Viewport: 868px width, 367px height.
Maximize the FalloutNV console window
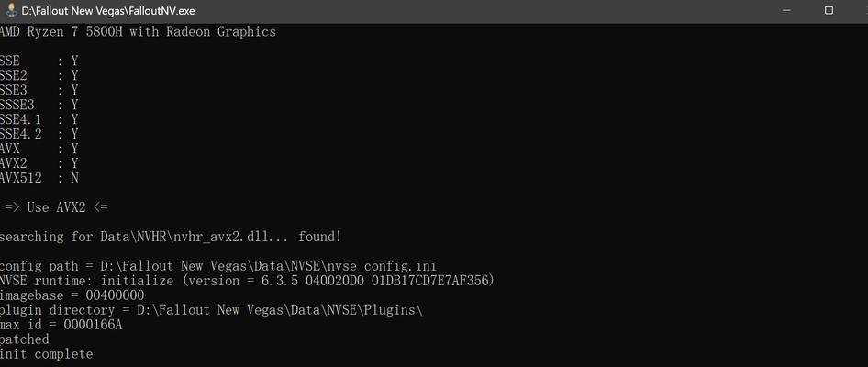(x=829, y=10)
